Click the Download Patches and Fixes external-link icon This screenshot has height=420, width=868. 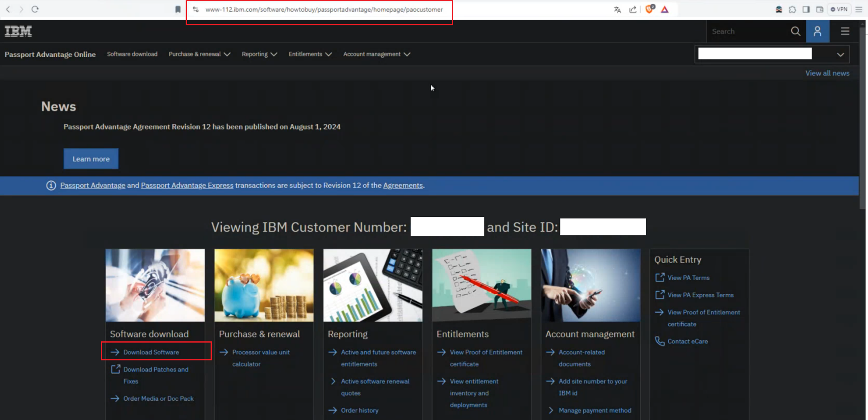pyautogui.click(x=115, y=369)
